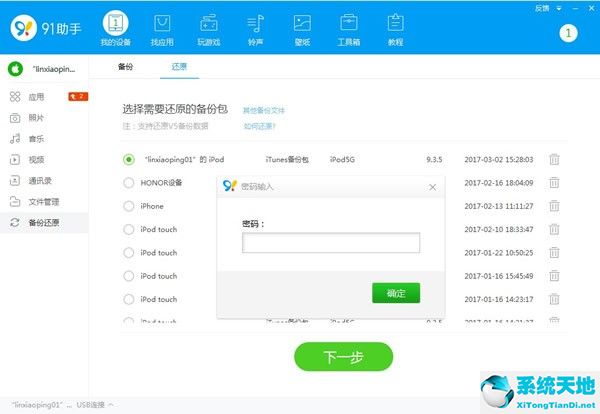Viewport: 600px width, 414px height.
Task: Switch to the 备份 (Backup) tab
Action: coord(126,67)
